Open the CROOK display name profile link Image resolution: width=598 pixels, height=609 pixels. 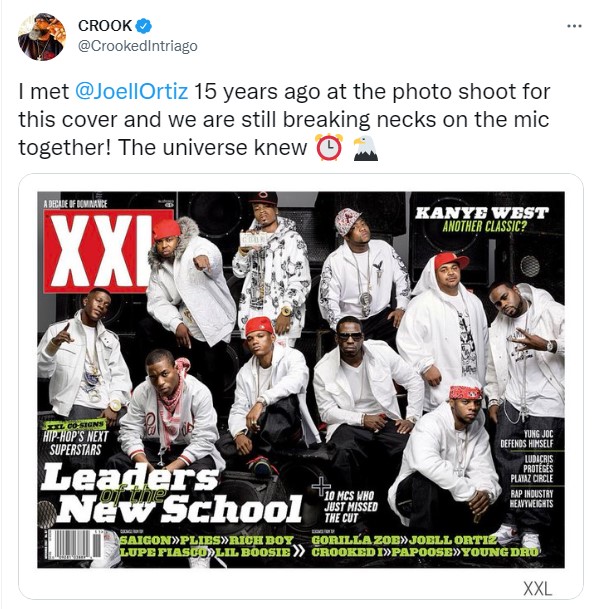point(105,26)
